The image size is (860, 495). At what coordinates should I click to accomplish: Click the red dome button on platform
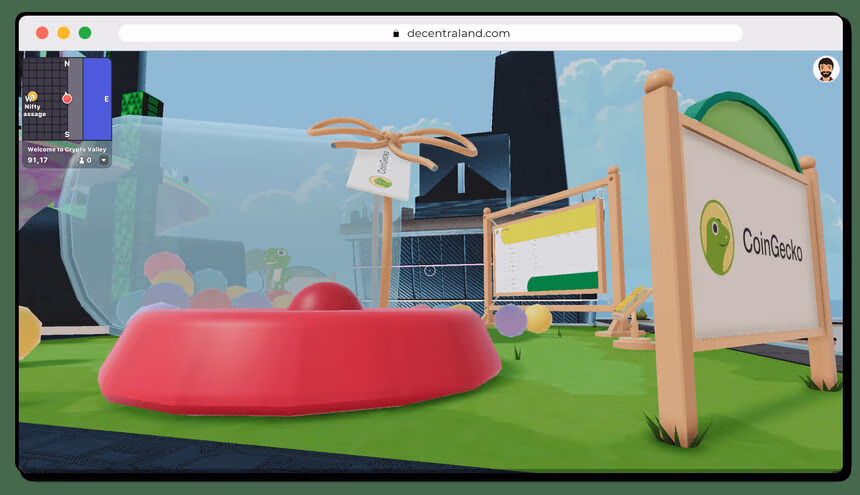point(324,296)
